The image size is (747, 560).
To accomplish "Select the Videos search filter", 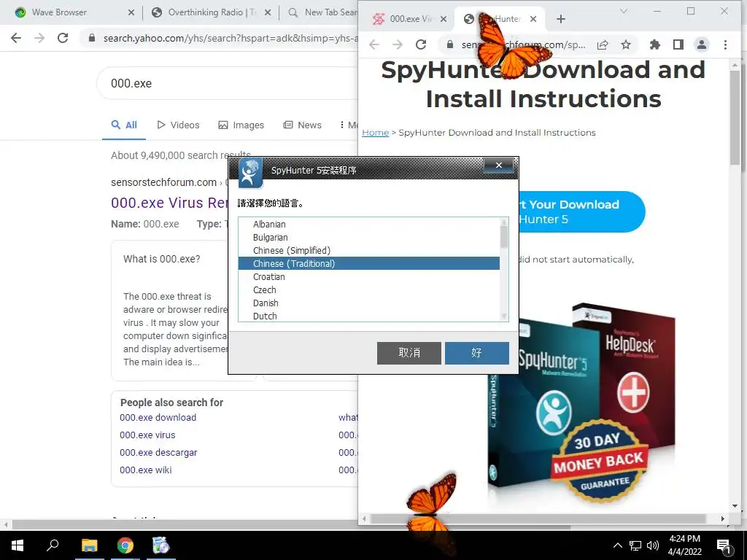I will click(178, 125).
